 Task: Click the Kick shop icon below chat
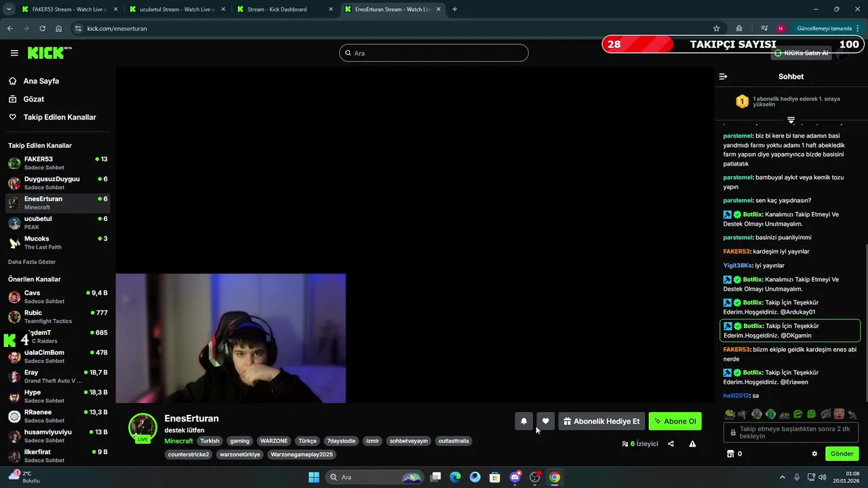point(730,453)
